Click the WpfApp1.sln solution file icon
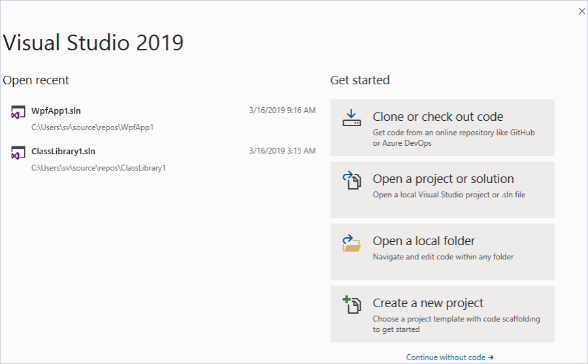This screenshot has height=364, width=588. tap(18, 112)
